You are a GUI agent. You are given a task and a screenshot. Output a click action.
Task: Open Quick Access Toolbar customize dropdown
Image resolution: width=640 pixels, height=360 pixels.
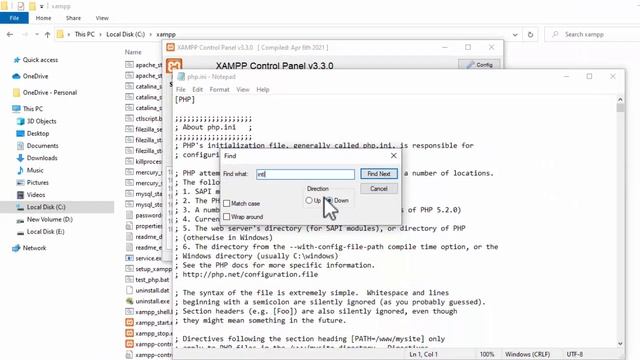pos(41,7)
